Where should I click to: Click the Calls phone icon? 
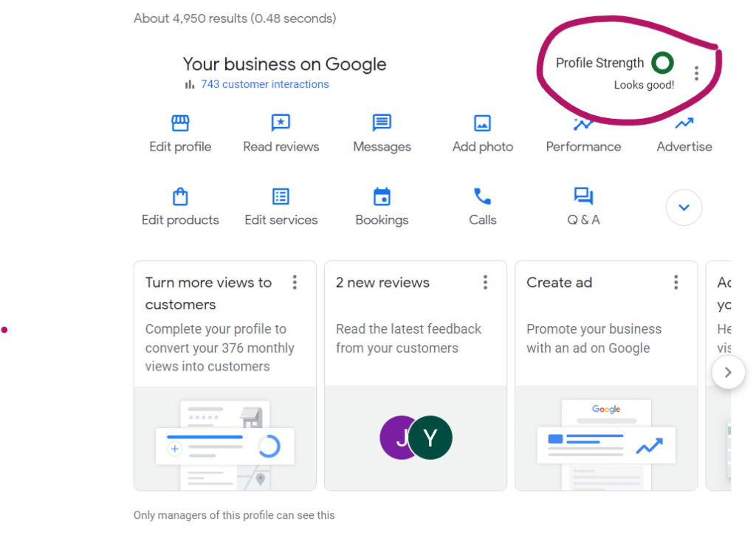pos(482,196)
